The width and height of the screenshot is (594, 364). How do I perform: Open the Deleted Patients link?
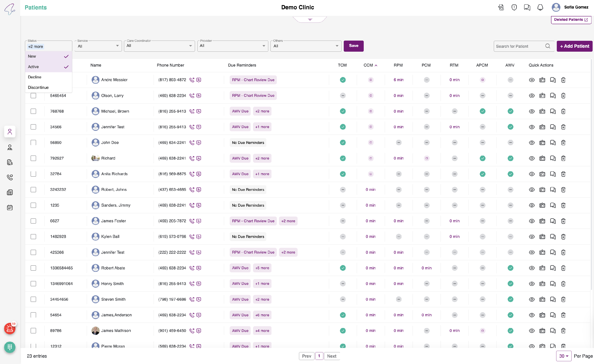tap(571, 20)
